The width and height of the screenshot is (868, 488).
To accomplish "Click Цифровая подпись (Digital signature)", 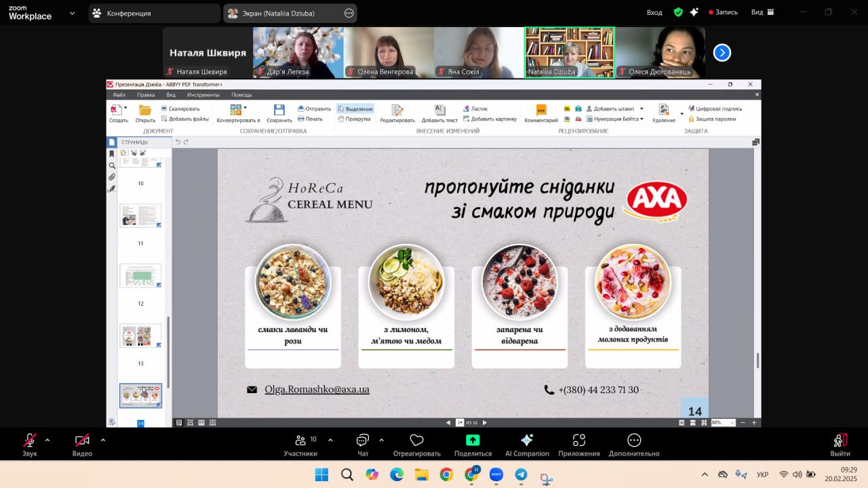I will 715,108.
